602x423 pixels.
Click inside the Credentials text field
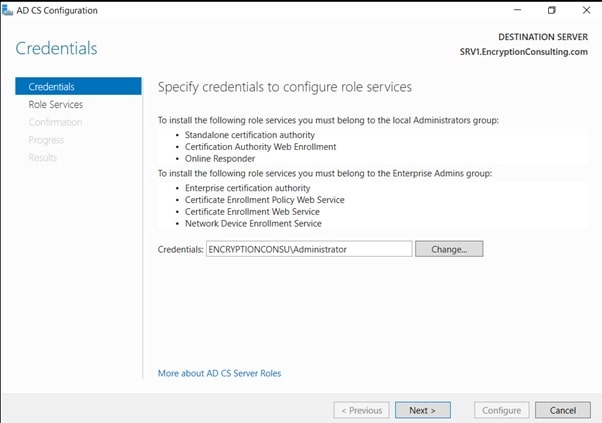(308, 249)
